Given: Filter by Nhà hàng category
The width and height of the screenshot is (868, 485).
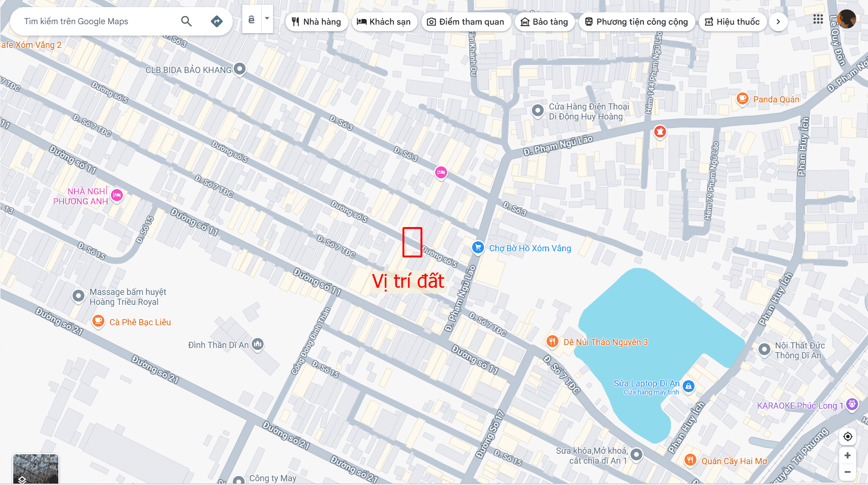Looking at the screenshot, I should tap(316, 22).
